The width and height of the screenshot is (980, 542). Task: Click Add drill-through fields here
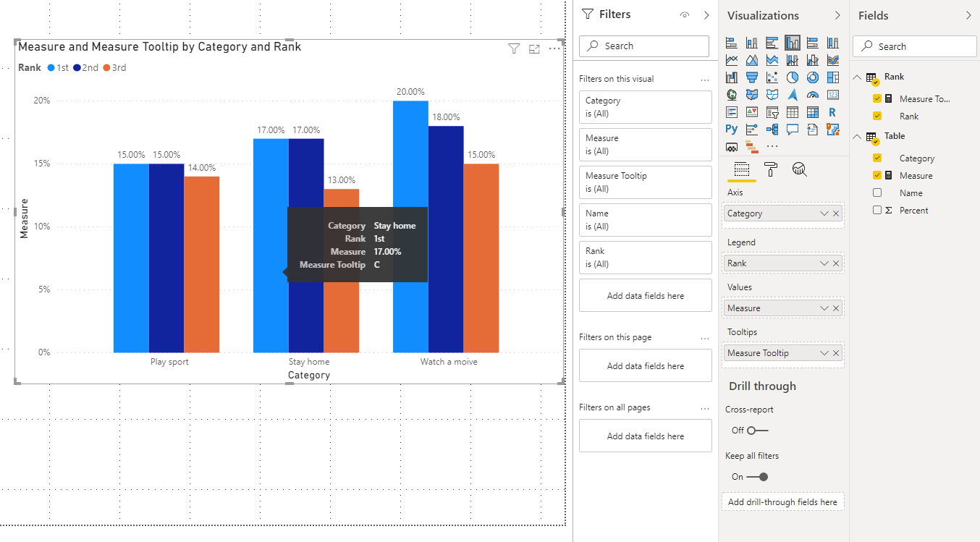pyautogui.click(x=782, y=501)
